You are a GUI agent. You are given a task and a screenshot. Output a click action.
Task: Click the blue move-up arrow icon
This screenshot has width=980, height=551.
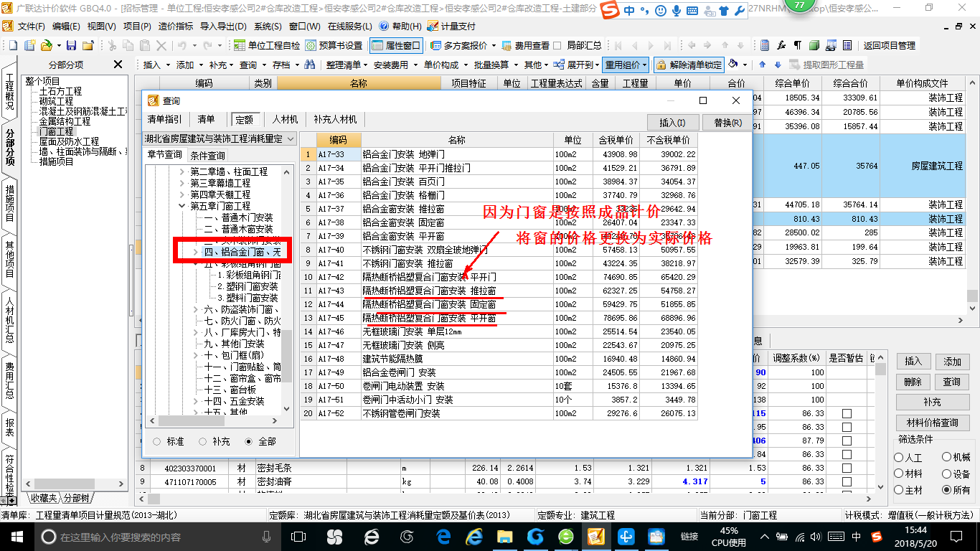click(761, 65)
